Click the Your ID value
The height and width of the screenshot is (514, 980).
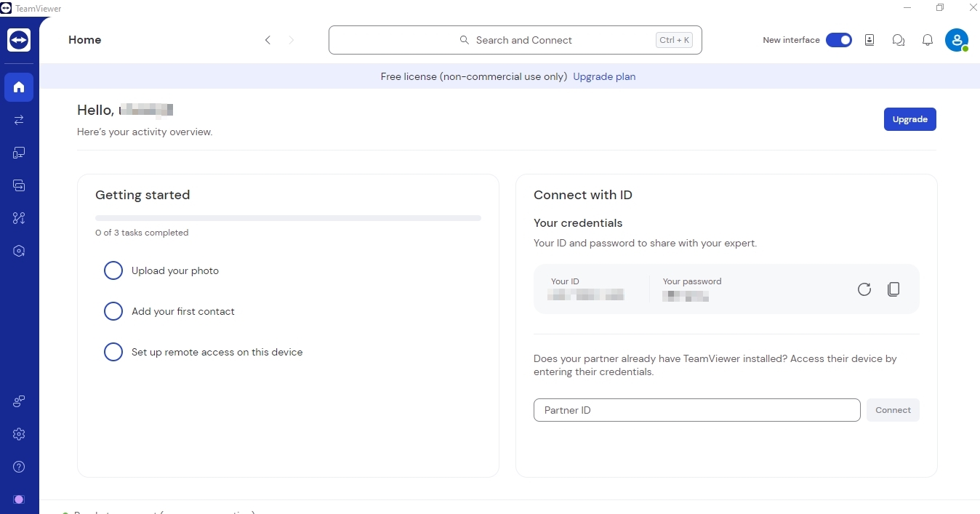click(x=585, y=295)
